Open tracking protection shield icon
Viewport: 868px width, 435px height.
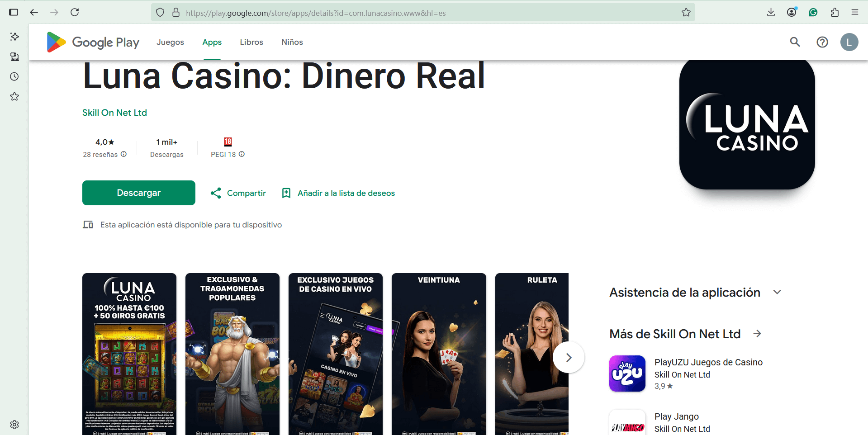pyautogui.click(x=160, y=13)
